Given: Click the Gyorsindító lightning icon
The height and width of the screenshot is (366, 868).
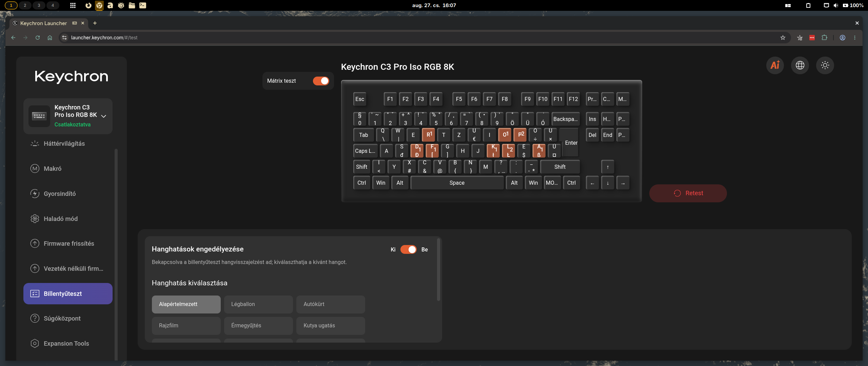Looking at the screenshot, I should tap(35, 194).
